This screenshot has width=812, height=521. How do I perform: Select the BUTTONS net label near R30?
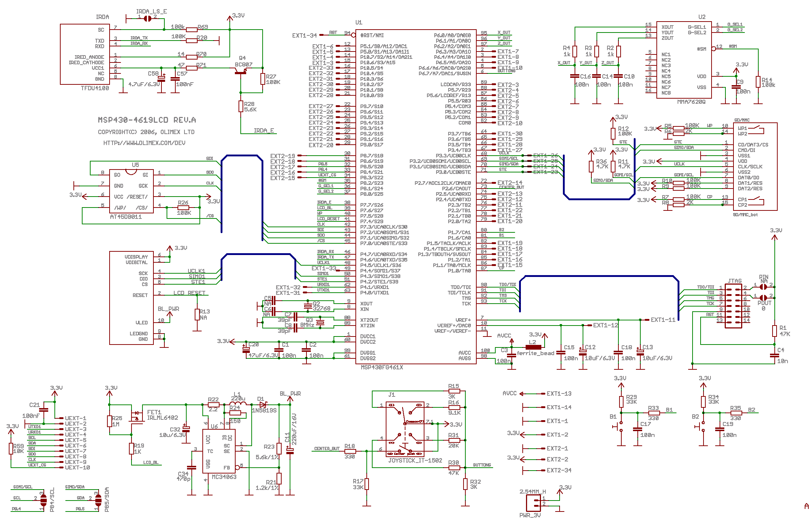tap(482, 465)
